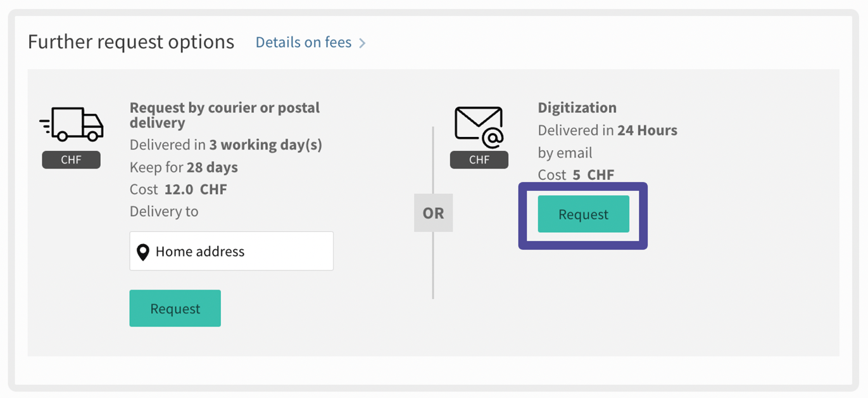Click the Cost 5 CHF text
The height and width of the screenshot is (398, 868).
coord(576,175)
